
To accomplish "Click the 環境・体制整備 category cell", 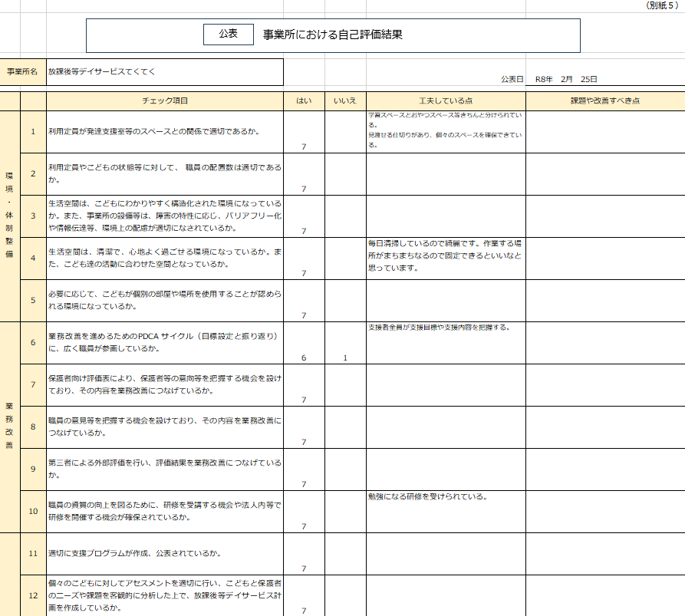I will tap(9, 215).
